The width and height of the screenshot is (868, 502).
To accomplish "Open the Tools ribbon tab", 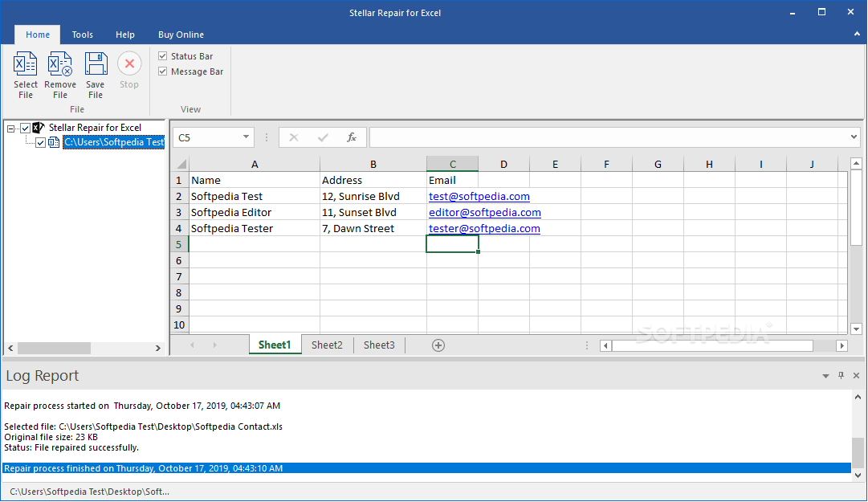I will [83, 35].
